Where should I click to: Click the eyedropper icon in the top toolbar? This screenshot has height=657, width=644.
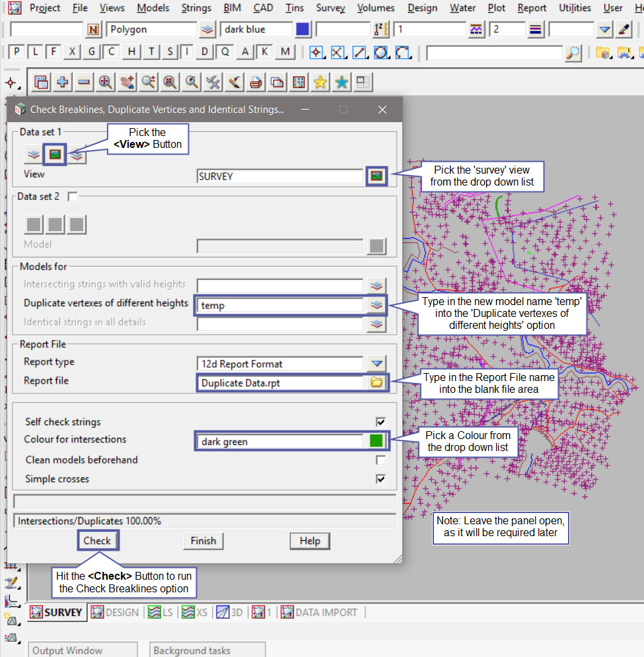click(624, 29)
